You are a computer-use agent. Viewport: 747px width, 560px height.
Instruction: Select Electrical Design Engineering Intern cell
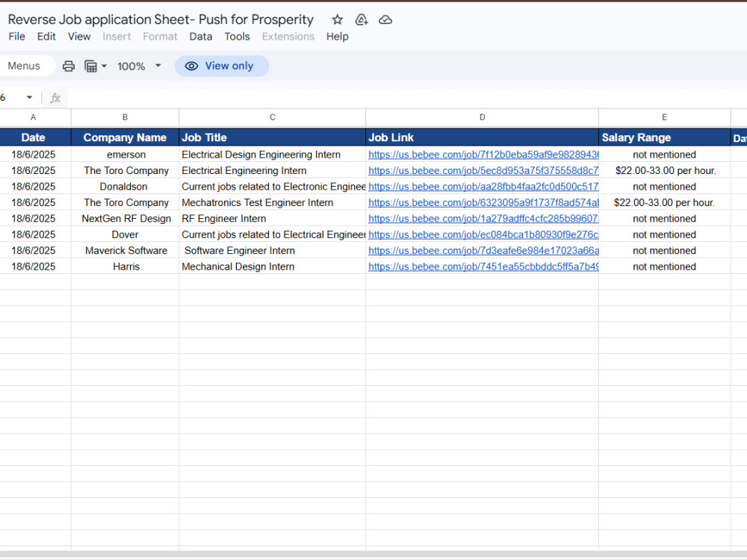(272, 155)
